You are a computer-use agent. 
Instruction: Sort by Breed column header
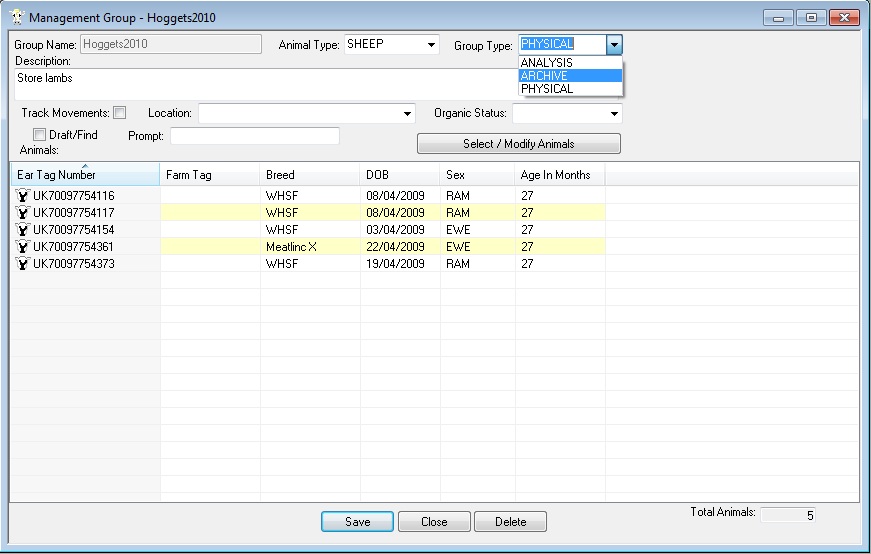[x=309, y=174]
